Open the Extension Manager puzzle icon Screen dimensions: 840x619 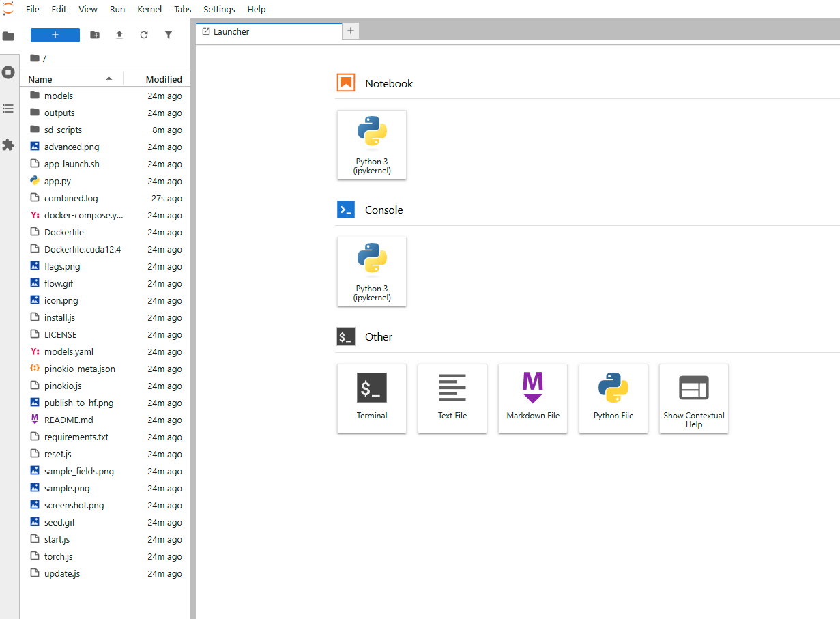(x=8, y=145)
